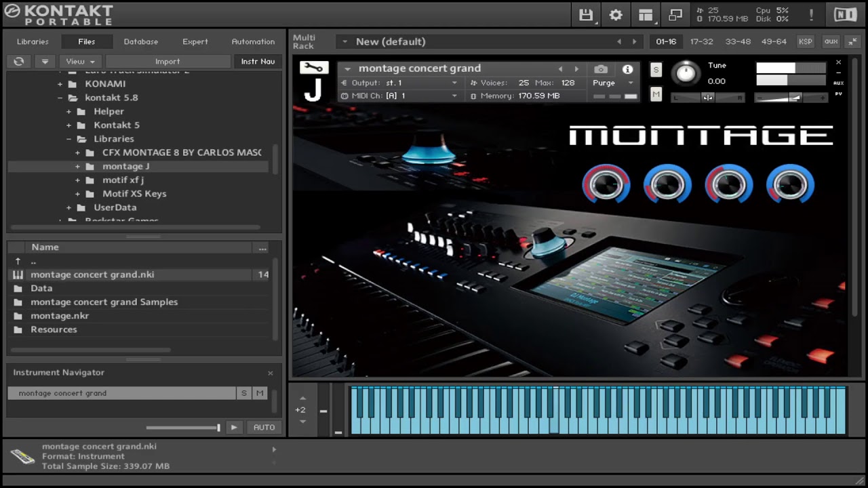
Task: Go to next multi preset arrow
Action: coord(634,41)
